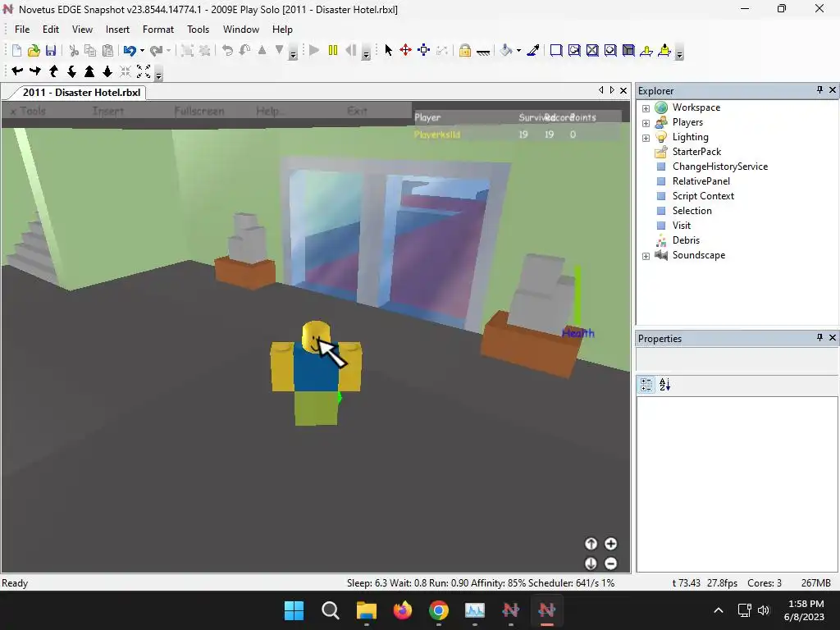Click the in-game camera zoom in plus button
The width and height of the screenshot is (840, 630).
point(610,544)
